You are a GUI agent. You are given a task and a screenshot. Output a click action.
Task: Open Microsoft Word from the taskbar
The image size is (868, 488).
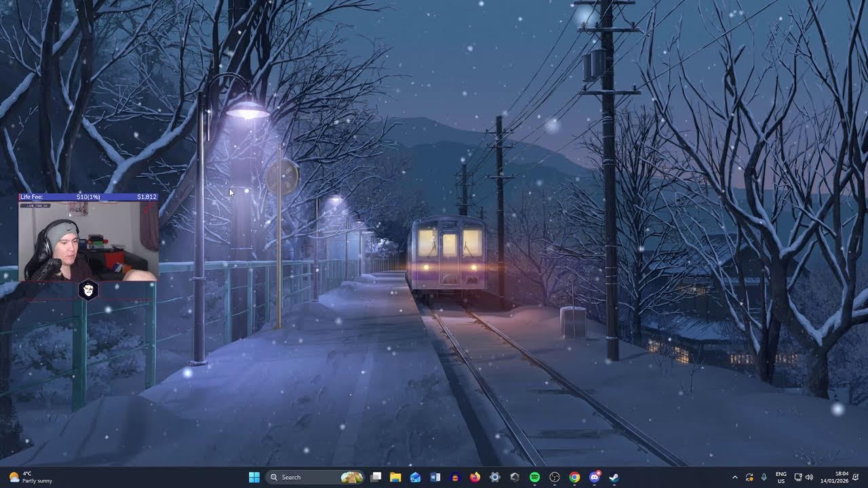pyautogui.click(x=435, y=477)
